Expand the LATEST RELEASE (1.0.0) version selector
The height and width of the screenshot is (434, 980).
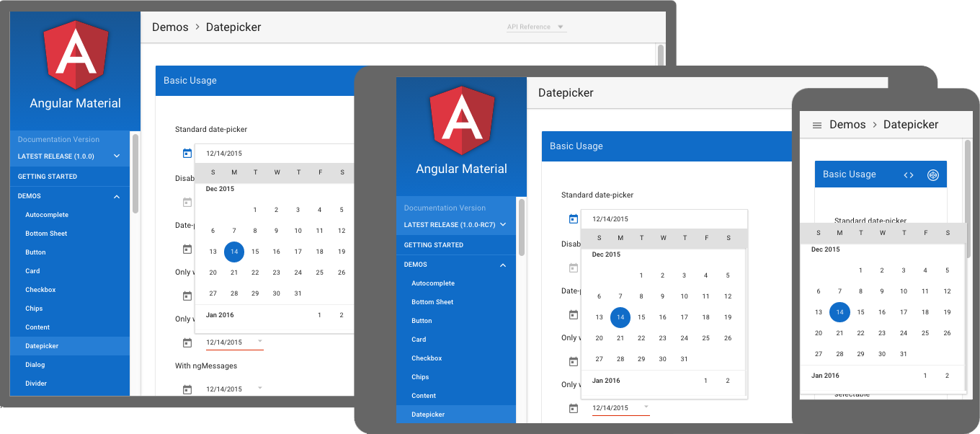[69, 156]
